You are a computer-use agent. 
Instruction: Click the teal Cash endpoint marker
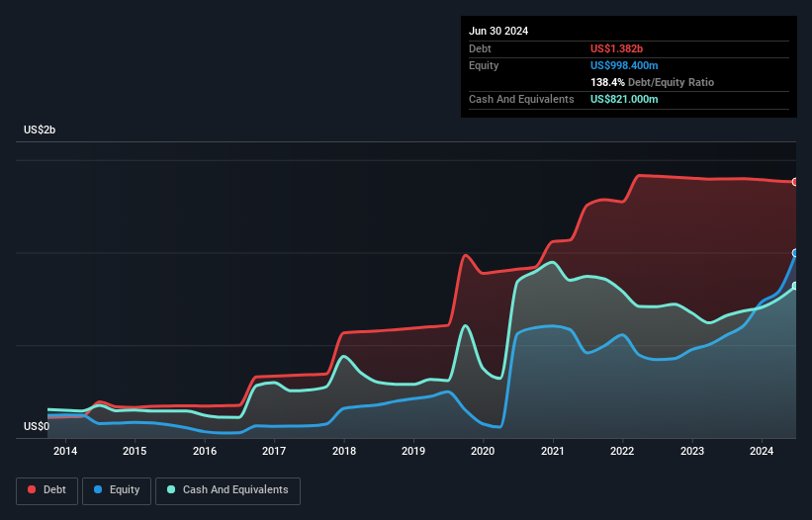pos(795,286)
